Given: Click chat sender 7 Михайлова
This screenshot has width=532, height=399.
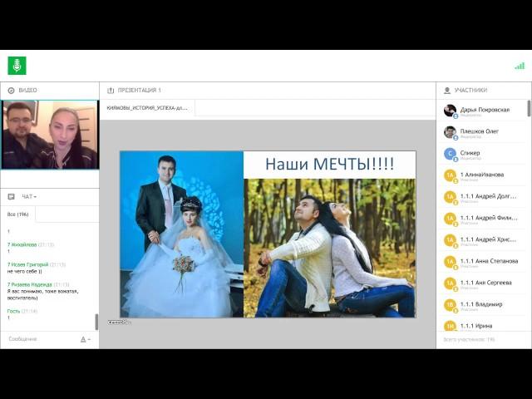Looking at the screenshot, I should point(22,244).
